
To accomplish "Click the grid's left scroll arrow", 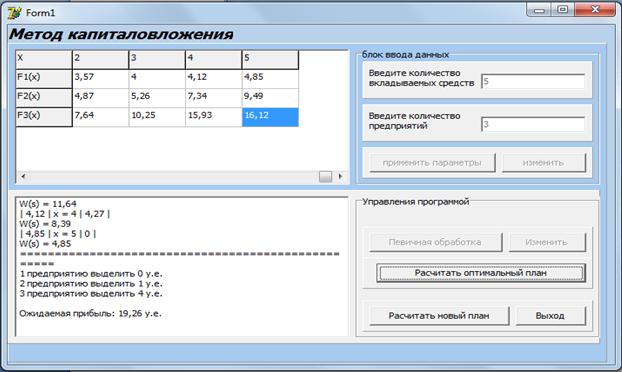I will (x=23, y=176).
